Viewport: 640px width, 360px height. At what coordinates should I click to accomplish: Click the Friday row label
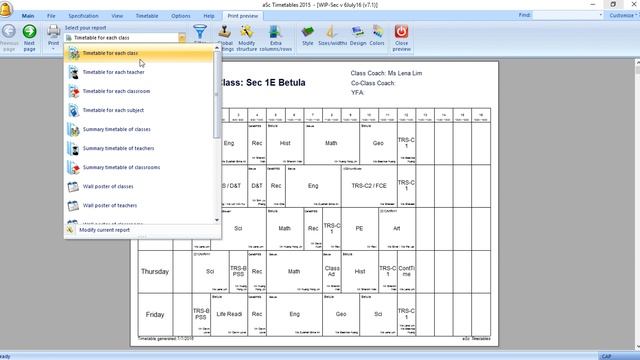click(155, 315)
